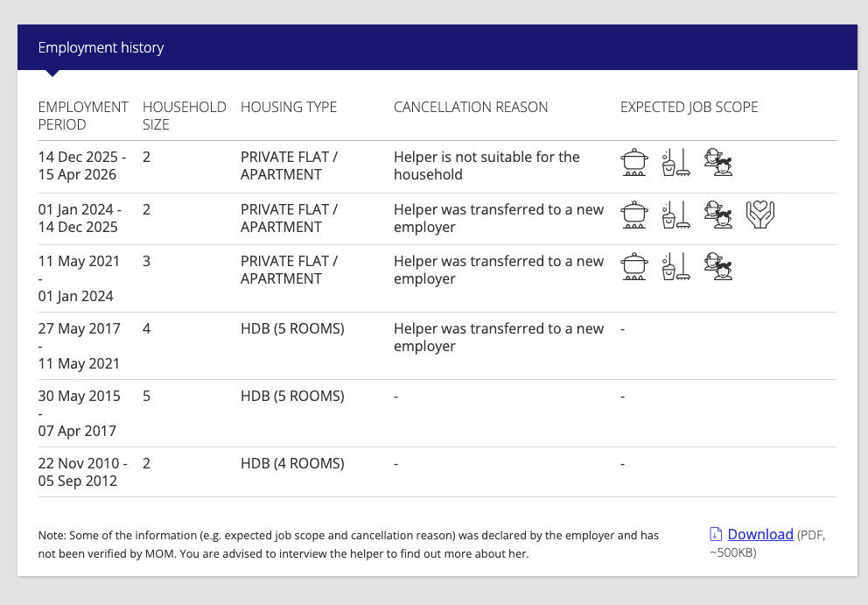Click cleaning mop icon in Jan 2024 row
The width and height of the screenshot is (868, 605).
(x=675, y=215)
